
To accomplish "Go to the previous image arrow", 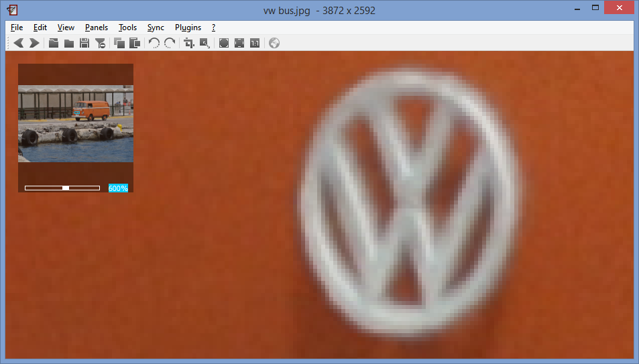I will pyautogui.click(x=19, y=43).
